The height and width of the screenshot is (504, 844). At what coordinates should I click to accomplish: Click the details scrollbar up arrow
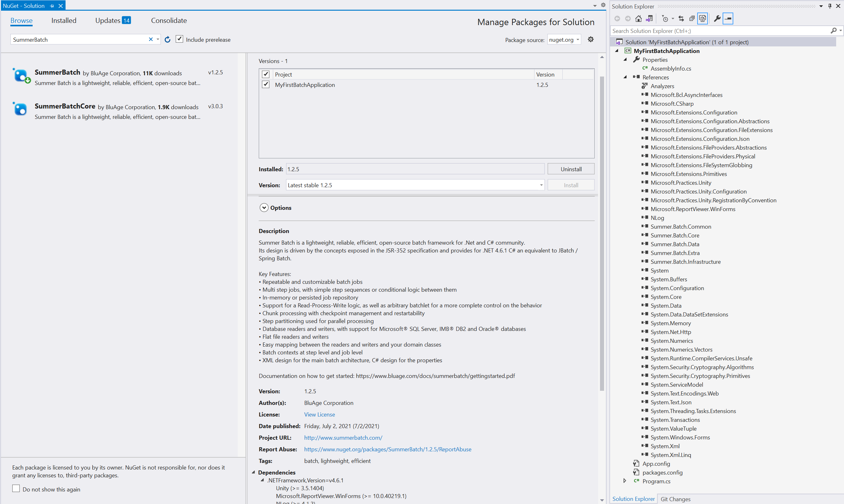[x=602, y=57]
